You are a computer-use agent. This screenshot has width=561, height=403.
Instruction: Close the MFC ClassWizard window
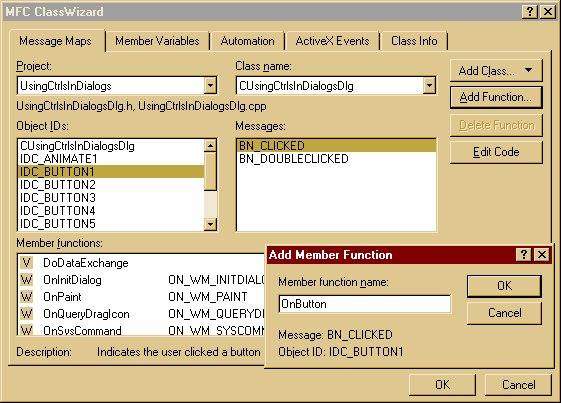coord(548,12)
